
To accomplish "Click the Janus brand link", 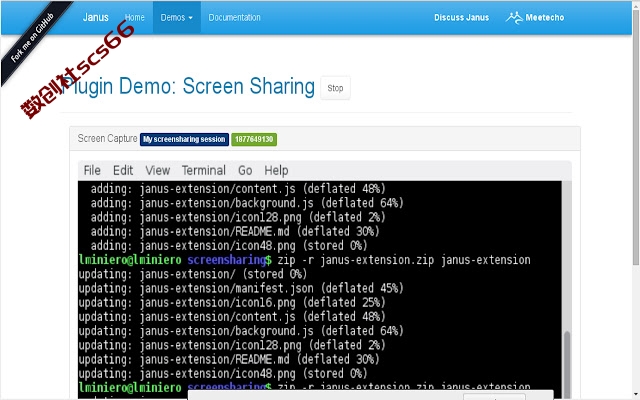I will 96,18.
